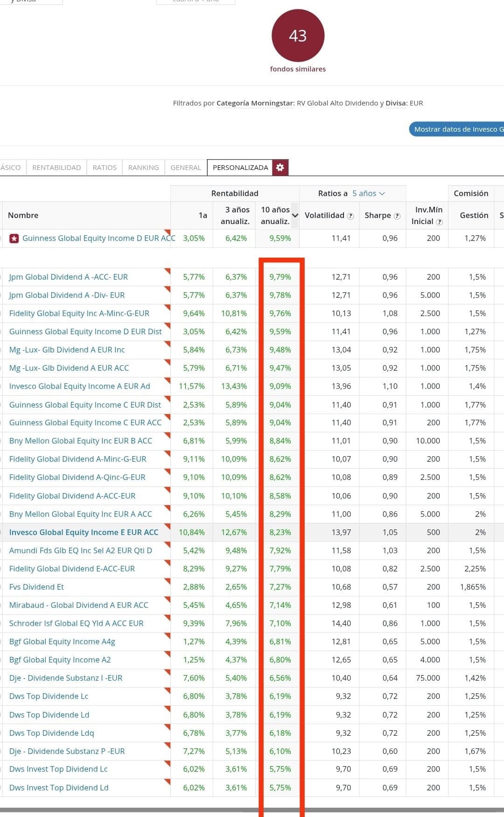Open the '5 años' ratios period dropdown
Viewport: 504px width, 817px height.
pos(369,193)
